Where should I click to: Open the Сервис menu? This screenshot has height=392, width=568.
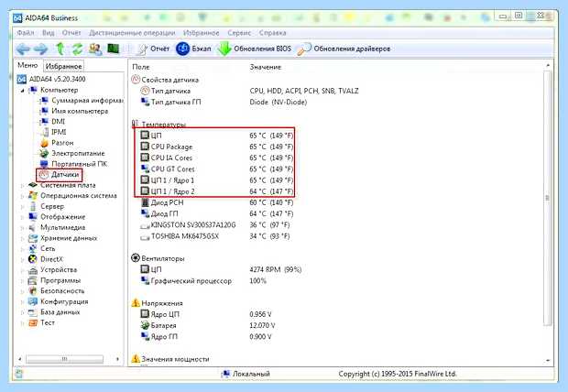(x=239, y=33)
